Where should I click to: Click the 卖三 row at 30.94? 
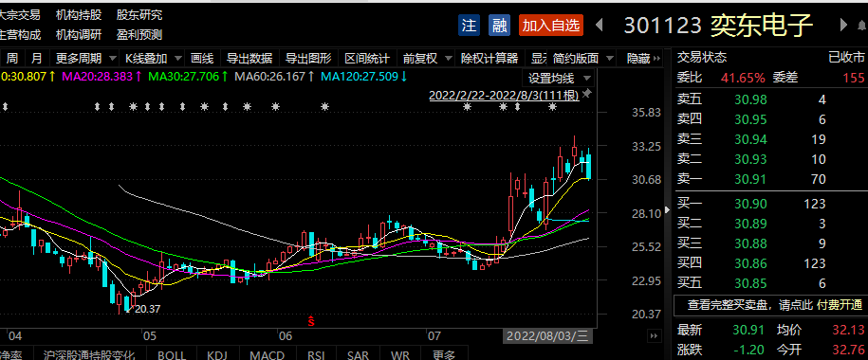(770, 139)
